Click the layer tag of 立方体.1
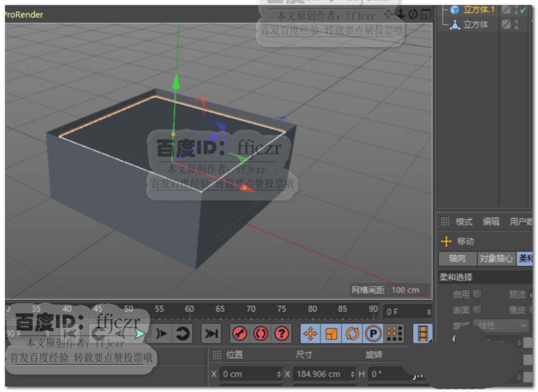538x392 pixels. click(506, 10)
